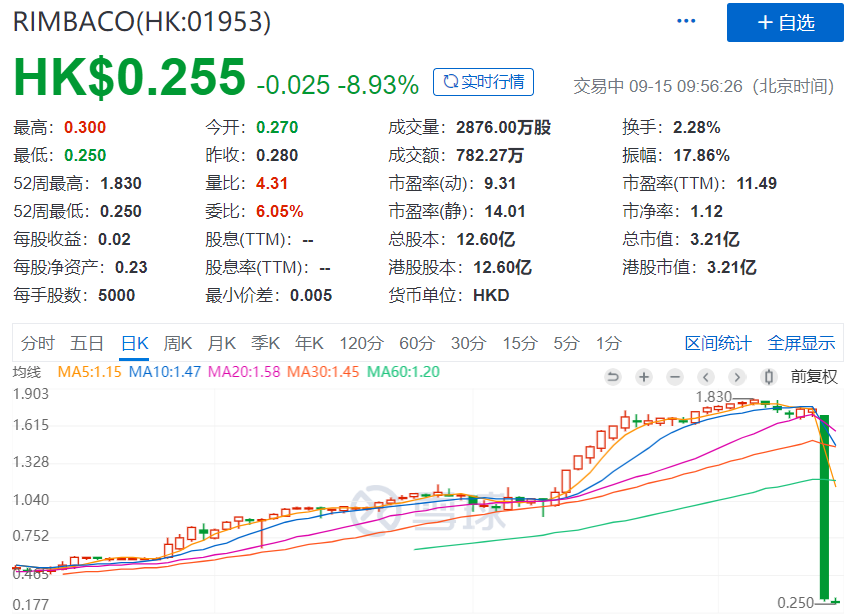The image size is (846, 614).
Task: Click the MA60:1.20 moving average label
Action: tap(403, 372)
